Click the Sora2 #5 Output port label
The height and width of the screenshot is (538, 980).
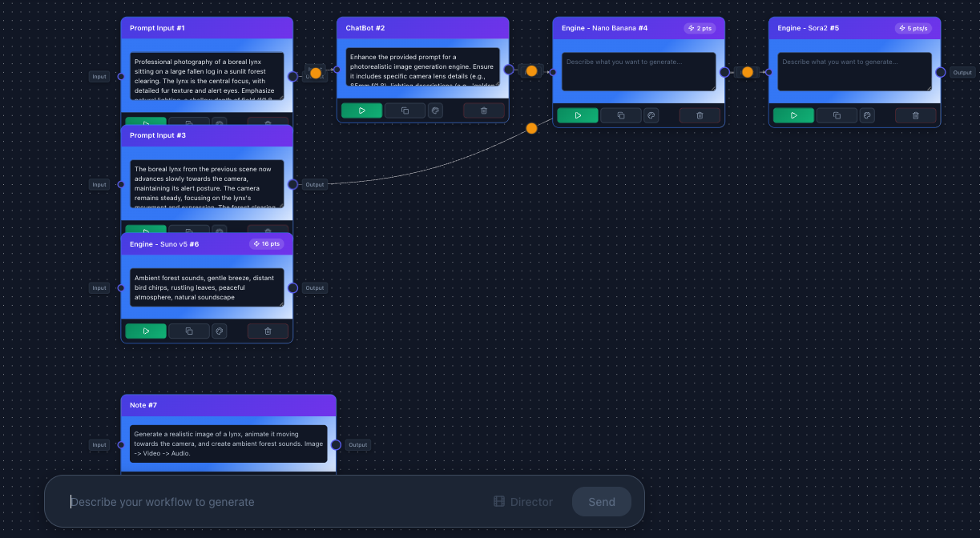(962, 72)
